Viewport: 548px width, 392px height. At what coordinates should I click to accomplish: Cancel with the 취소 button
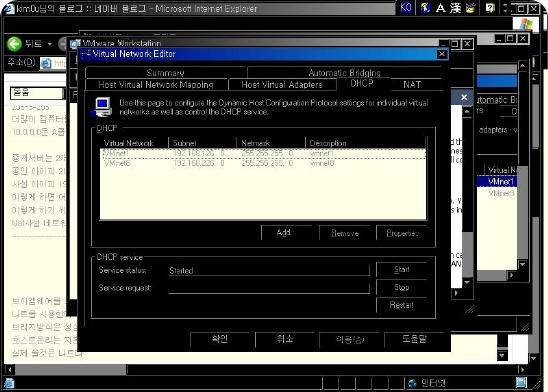coord(285,339)
